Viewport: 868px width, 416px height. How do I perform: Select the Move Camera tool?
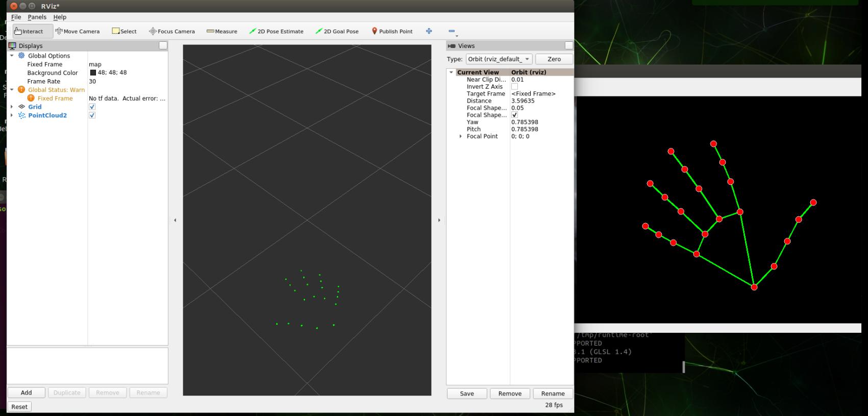click(x=78, y=31)
